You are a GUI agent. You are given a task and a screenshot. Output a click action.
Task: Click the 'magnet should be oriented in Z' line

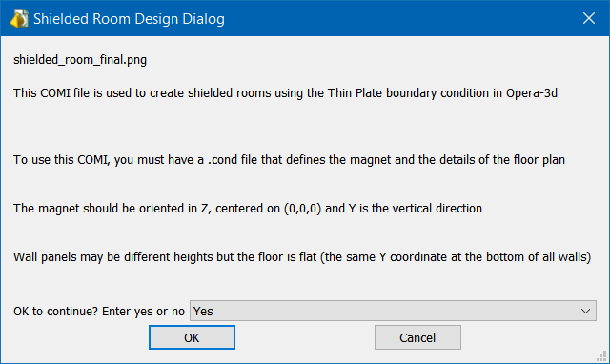tap(248, 209)
